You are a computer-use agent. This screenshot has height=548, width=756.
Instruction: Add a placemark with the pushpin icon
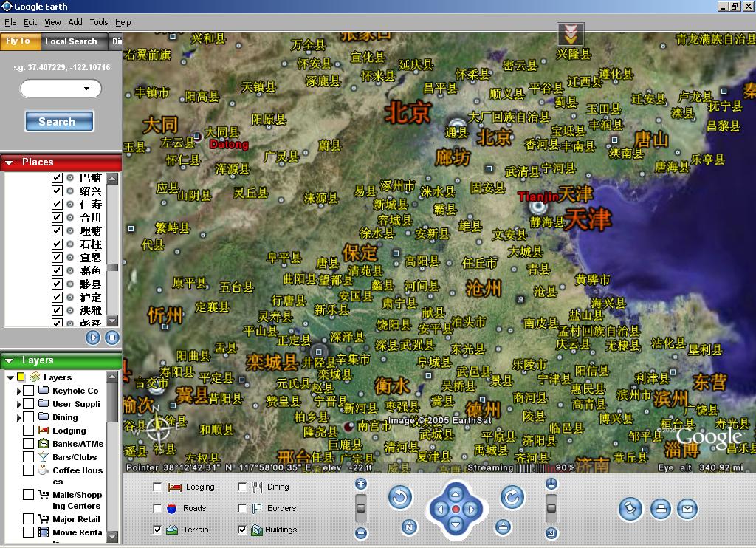point(628,508)
